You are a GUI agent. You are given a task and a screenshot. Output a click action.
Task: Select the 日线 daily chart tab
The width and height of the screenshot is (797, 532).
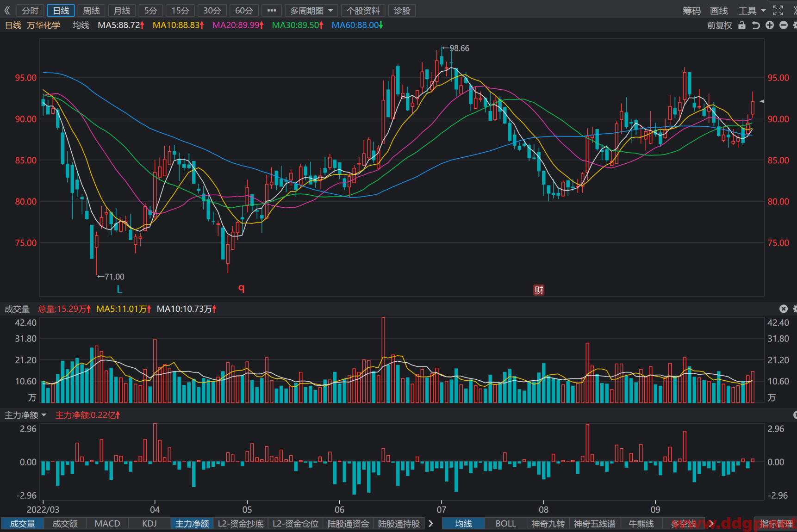[61, 11]
